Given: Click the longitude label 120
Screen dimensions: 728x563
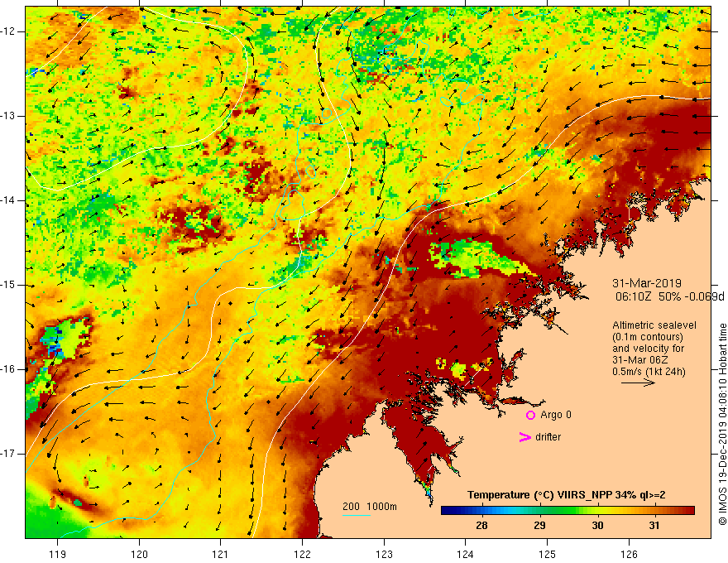Looking at the screenshot, I should tap(139, 554).
